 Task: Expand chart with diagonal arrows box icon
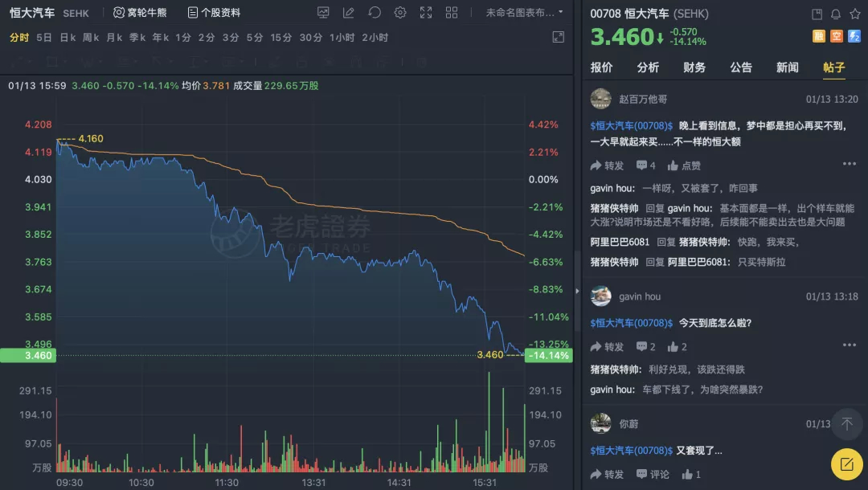558,37
